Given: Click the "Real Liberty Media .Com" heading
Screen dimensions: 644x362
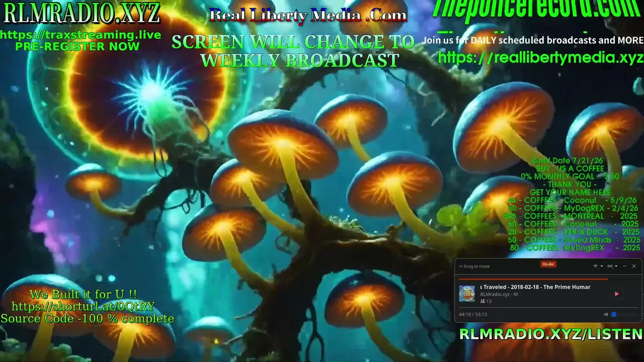Looking at the screenshot, I should point(308,15).
